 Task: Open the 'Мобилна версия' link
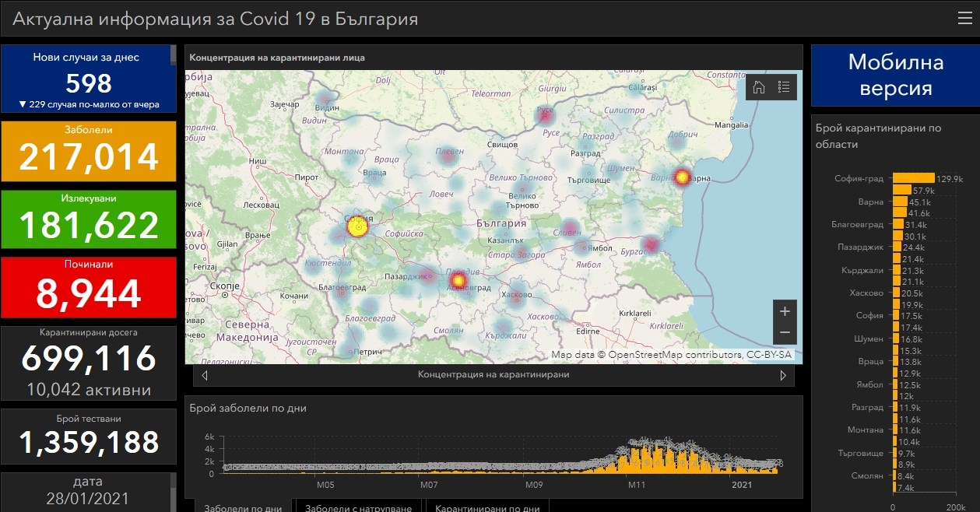pos(895,75)
